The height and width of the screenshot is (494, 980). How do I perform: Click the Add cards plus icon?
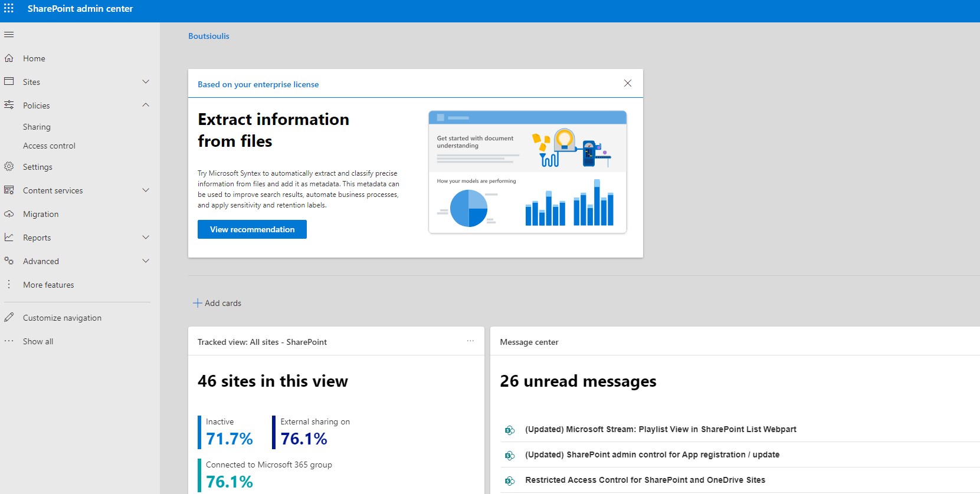click(x=197, y=303)
